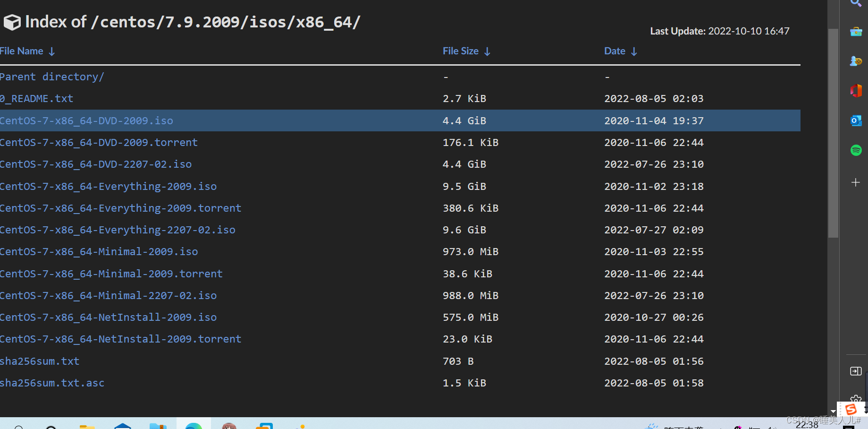868x429 pixels.
Task: Click the date 2020-11-04 19:37
Action: pyautogui.click(x=654, y=120)
